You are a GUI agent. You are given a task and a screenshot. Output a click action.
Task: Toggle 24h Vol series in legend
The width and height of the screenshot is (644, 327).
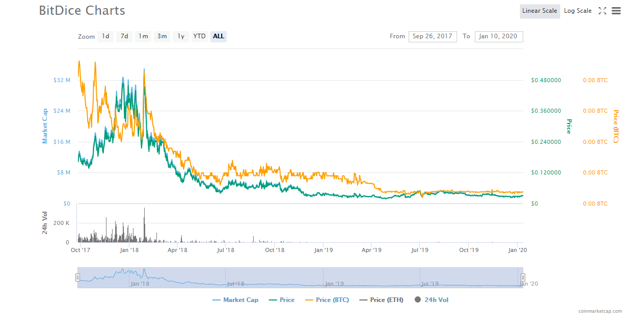[x=432, y=300]
